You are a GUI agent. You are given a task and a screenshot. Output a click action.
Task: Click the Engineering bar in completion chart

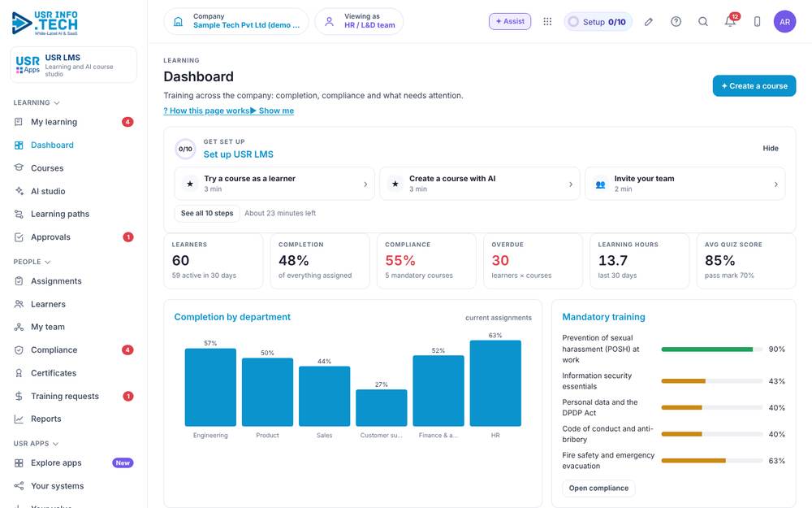[210, 387]
